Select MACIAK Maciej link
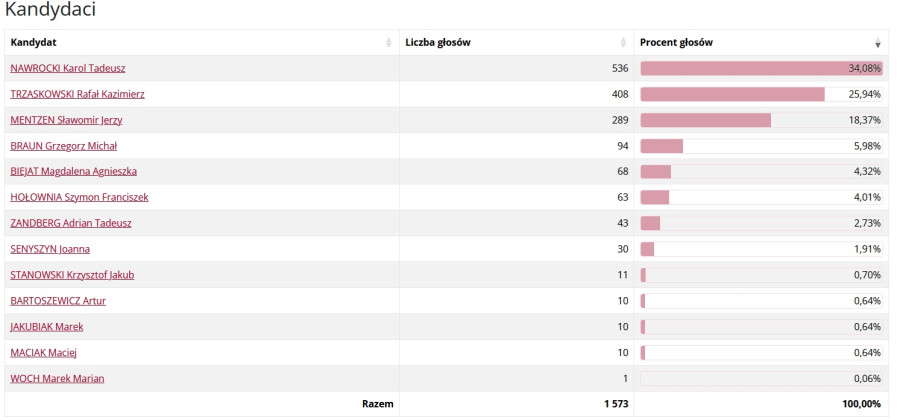Viewport: 900px width, 420px height. (43, 353)
